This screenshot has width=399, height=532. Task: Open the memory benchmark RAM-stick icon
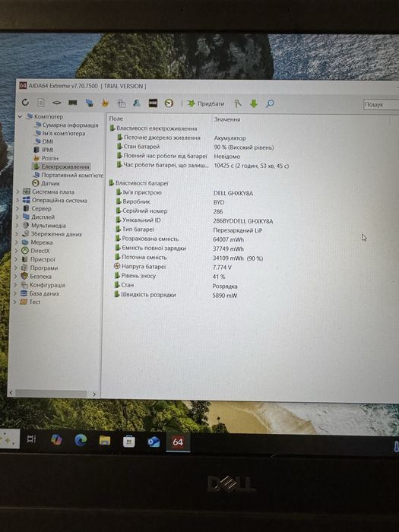tap(73, 103)
